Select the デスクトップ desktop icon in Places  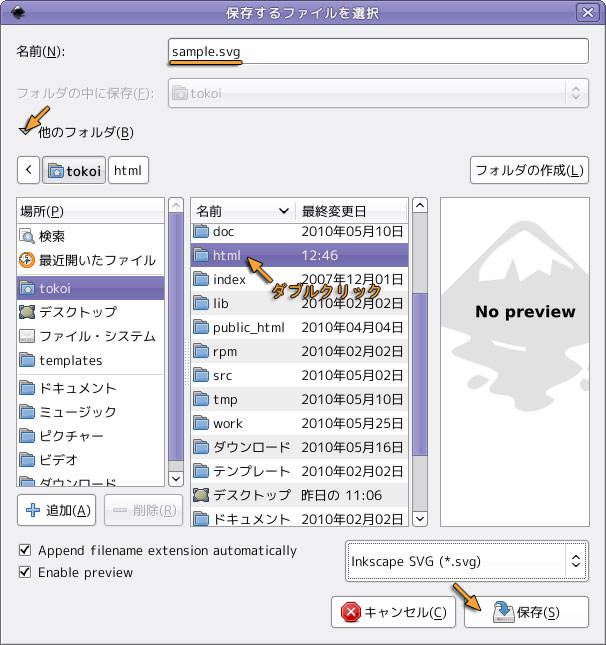click(x=27, y=312)
